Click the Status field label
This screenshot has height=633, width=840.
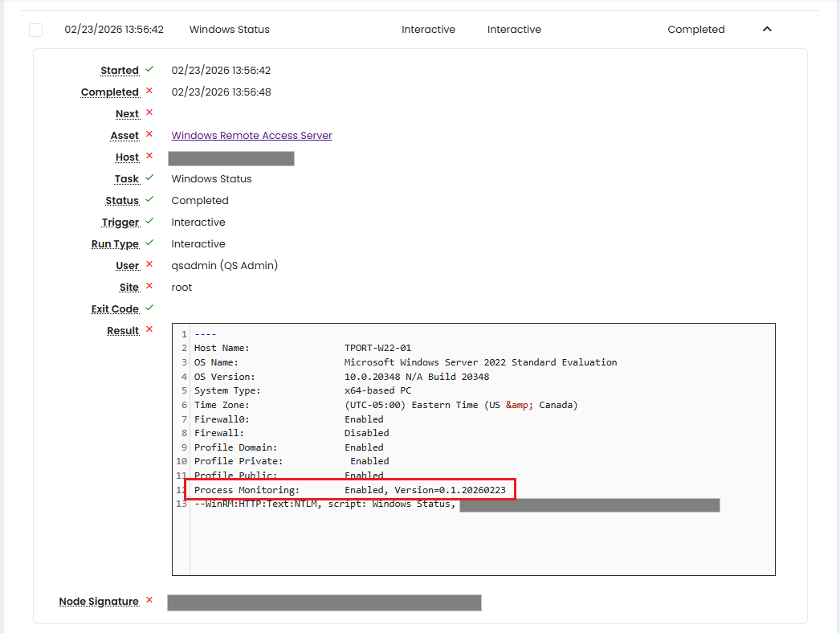tap(122, 201)
